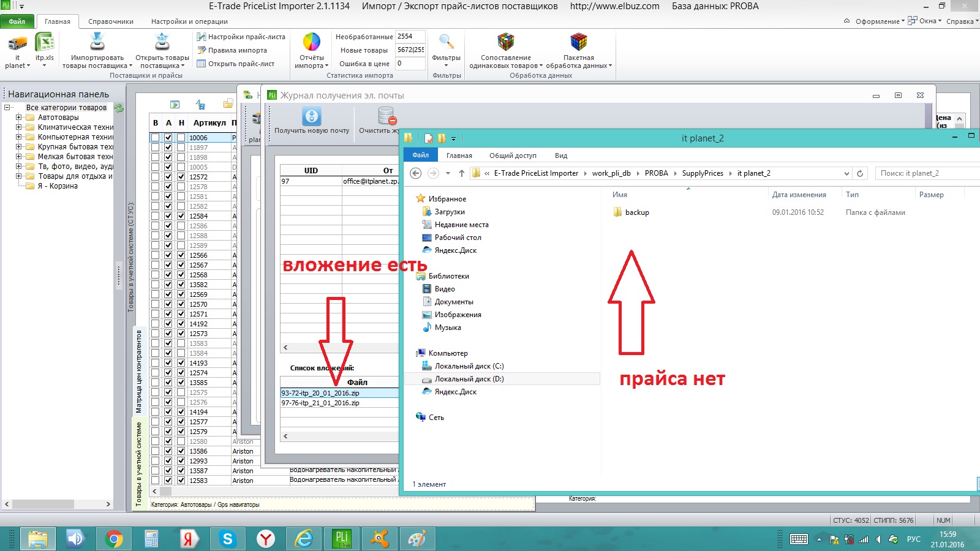The height and width of the screenshot is (551, 980).
Task: Switch to Настройки и операции tab
Action: (x=189, y=21)
